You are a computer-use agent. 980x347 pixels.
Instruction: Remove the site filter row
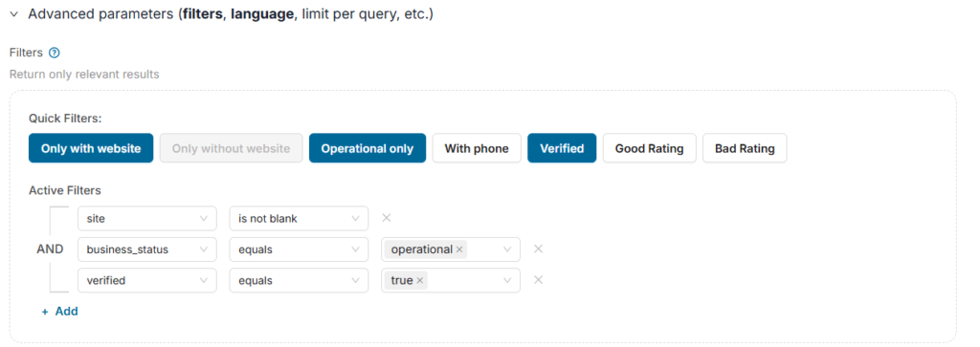pos(387,218)
